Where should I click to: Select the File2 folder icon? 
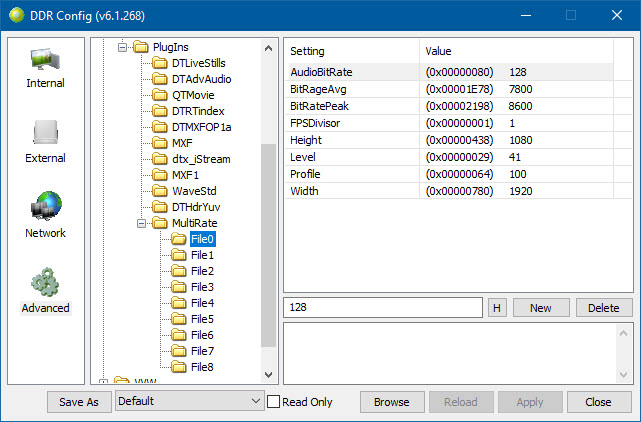pyautogui.click(x=179, y=271)
